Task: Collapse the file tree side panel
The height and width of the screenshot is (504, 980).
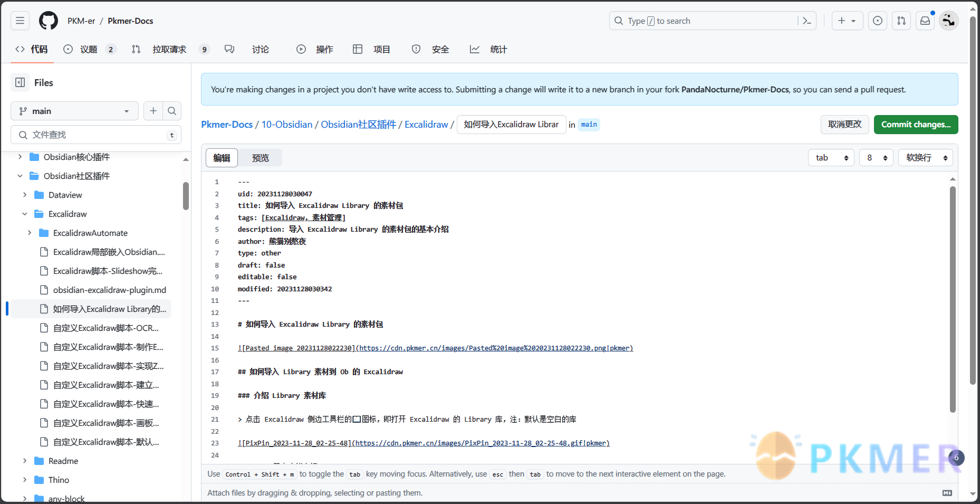Action: 20,82
